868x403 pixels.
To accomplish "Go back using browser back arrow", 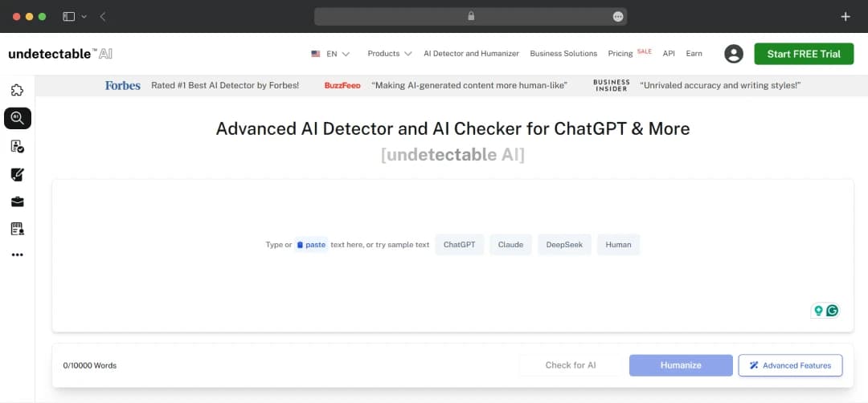I will coord(102,17).
